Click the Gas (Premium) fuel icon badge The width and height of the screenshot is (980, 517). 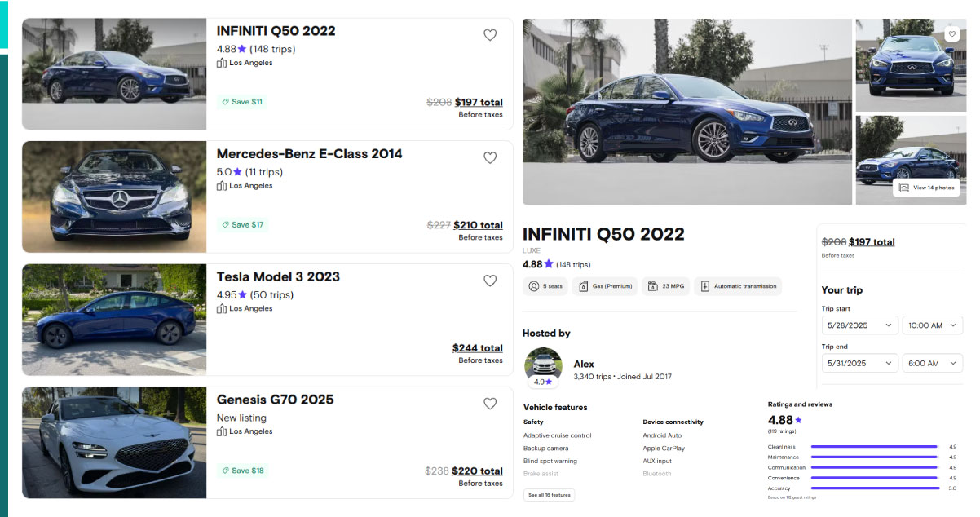click(604, 286)
